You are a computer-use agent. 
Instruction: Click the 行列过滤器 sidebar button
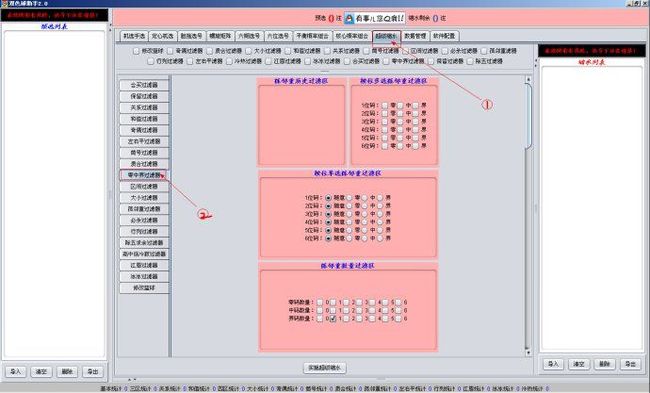(x=144, y=231)
